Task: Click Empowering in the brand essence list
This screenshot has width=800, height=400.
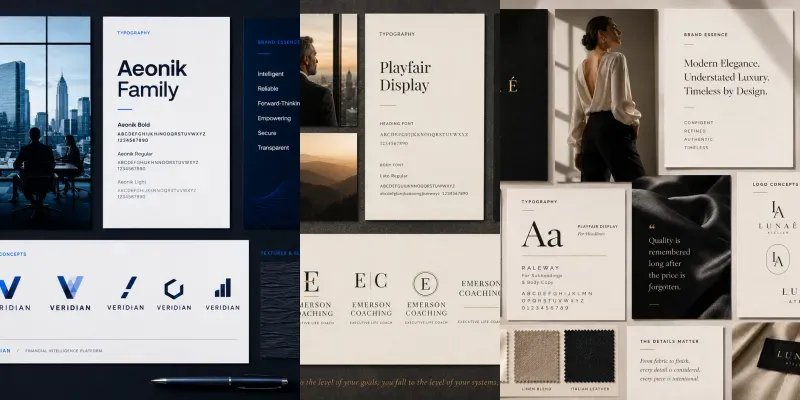Action: (274, 118)
